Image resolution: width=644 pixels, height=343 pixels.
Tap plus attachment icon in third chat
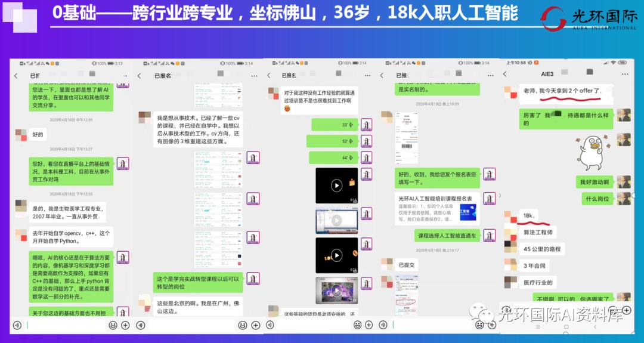pos(369,325)
